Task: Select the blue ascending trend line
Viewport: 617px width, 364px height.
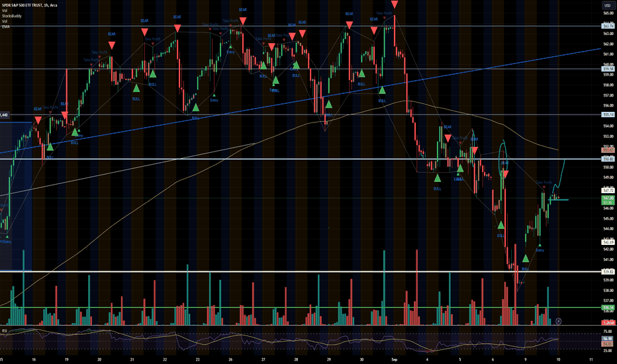Action: pos(301,101)
